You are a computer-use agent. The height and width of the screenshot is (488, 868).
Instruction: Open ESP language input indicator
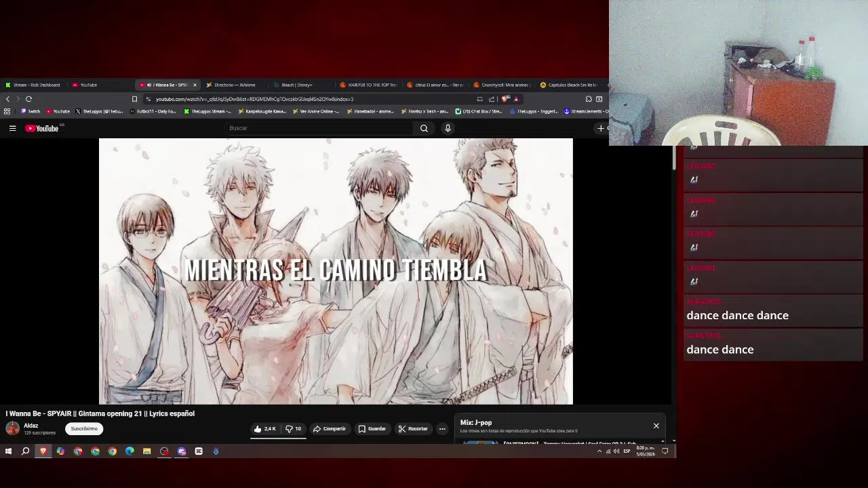[627, 451]
